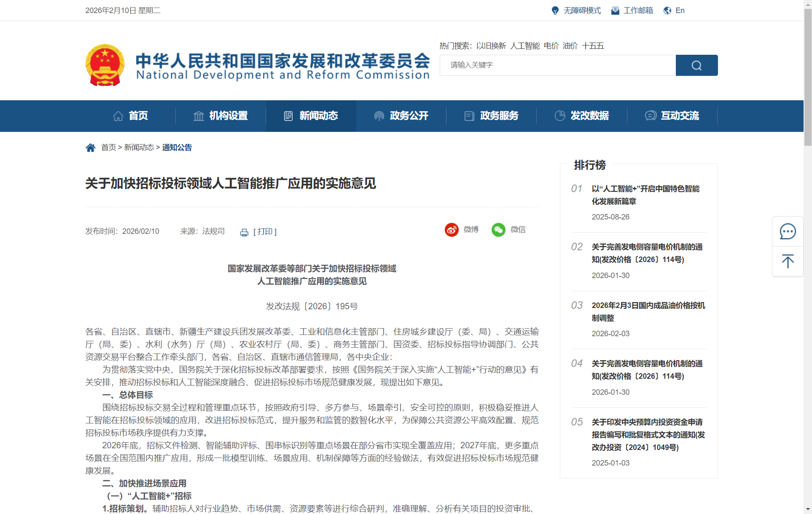
Task: Focus the 请输入关键字 search field
Action: tap(557, 65)
